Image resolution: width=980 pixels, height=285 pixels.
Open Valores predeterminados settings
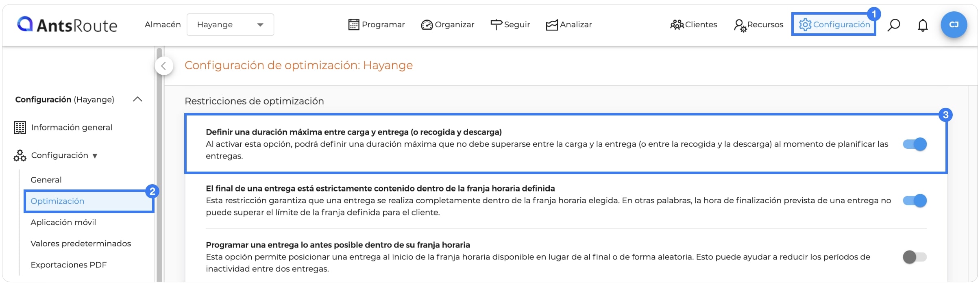[x=81, y=244]
